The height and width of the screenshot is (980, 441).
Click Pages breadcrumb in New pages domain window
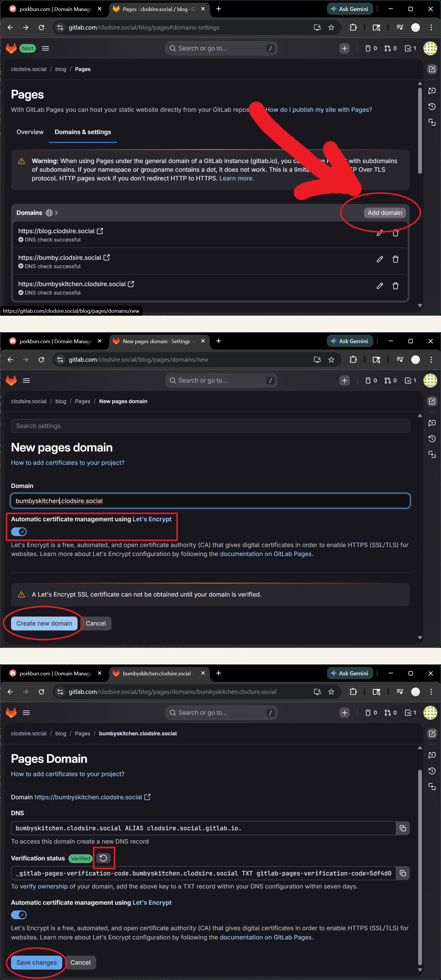[83, 401]
